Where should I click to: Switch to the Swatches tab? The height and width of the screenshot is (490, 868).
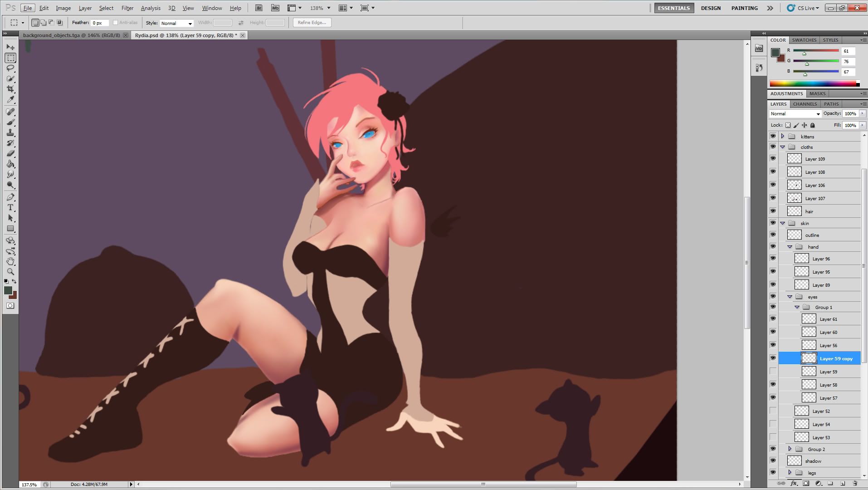pos(805,40)
